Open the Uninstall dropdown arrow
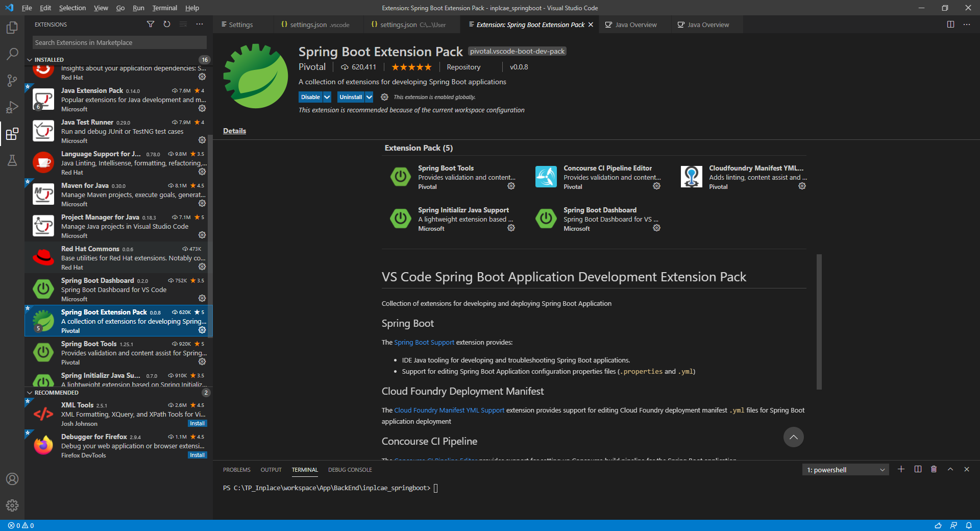This screenshot has width=980, height=531. pos(369,97)
